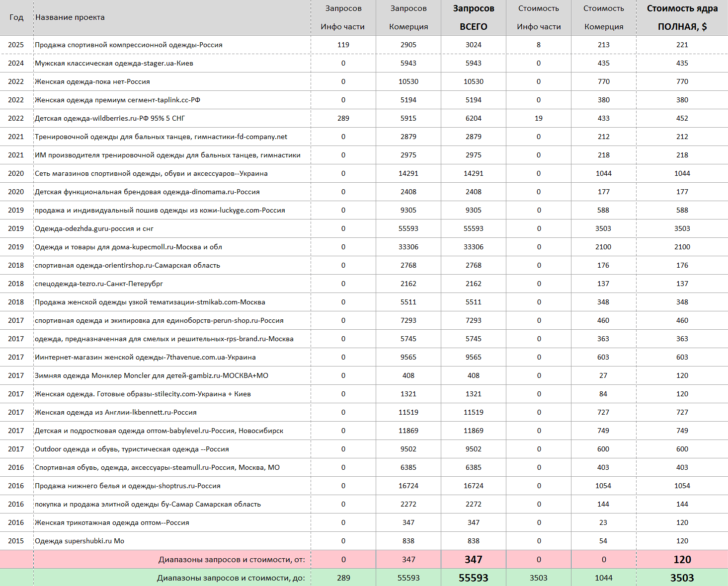Click the "Год" column header
728x586 pixels.
(16, 17)
